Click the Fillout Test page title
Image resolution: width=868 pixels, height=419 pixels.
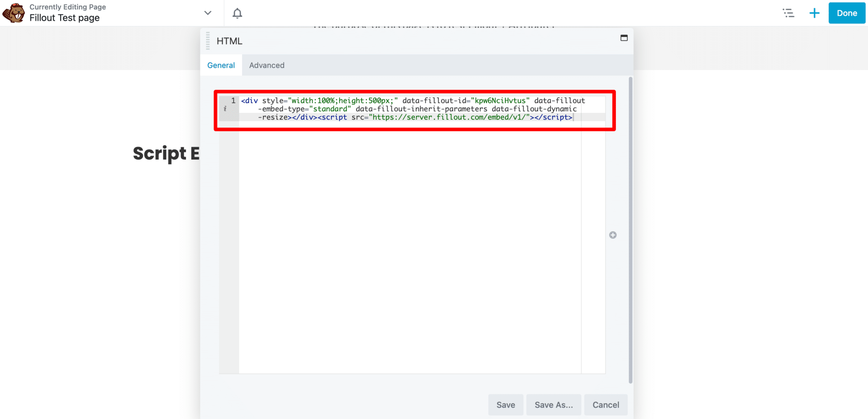64,18
